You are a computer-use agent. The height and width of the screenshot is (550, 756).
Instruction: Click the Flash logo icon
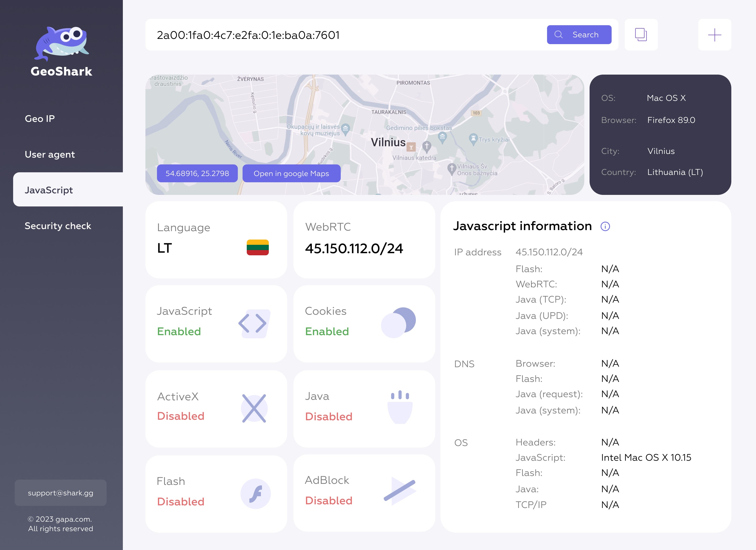(x=255, y=494)
